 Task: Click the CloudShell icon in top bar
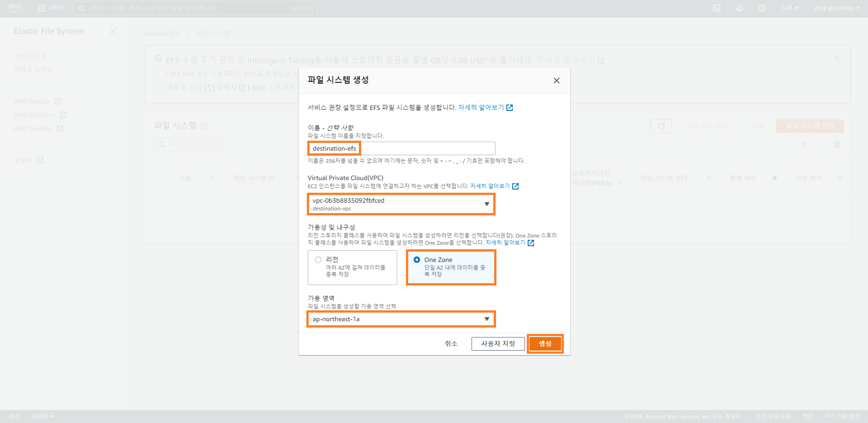coord(717,8)
